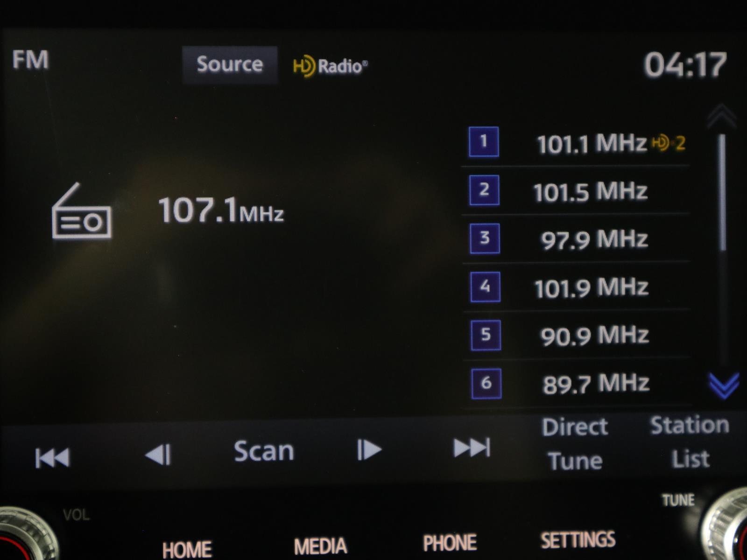Tune to 89.7 MHz preset
The width and height of the screenshot is (747, 560).
[x=596, y=384]
